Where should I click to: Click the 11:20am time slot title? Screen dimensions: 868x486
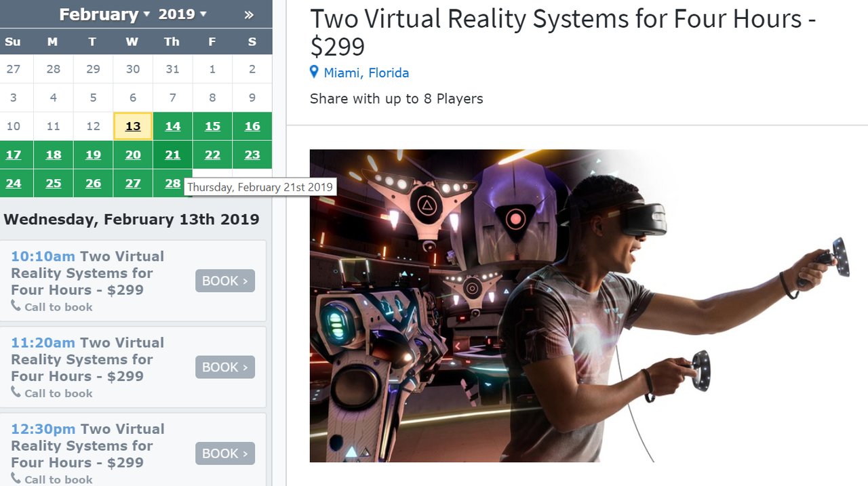tap(87, 359)
